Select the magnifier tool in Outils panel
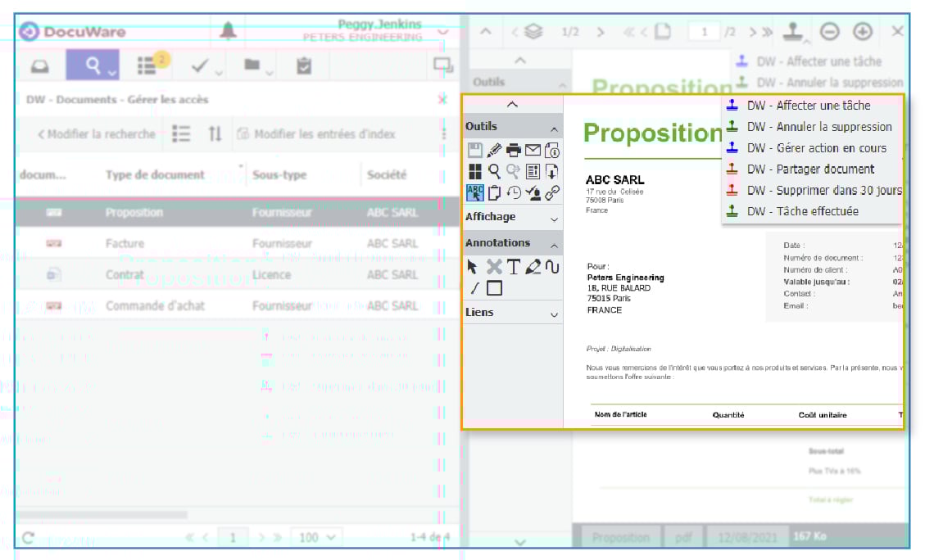This screenshot has height=560, width=925. [x=494, y=171]
